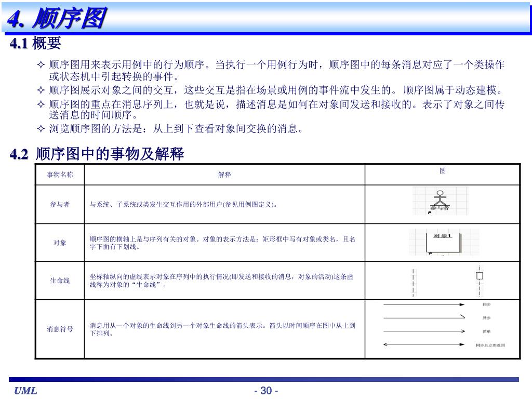Click the table header '解释'

click(224, 175)
